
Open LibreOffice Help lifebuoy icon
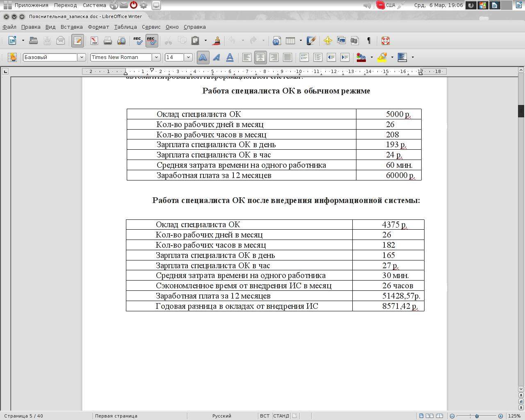tap(385, 41)
